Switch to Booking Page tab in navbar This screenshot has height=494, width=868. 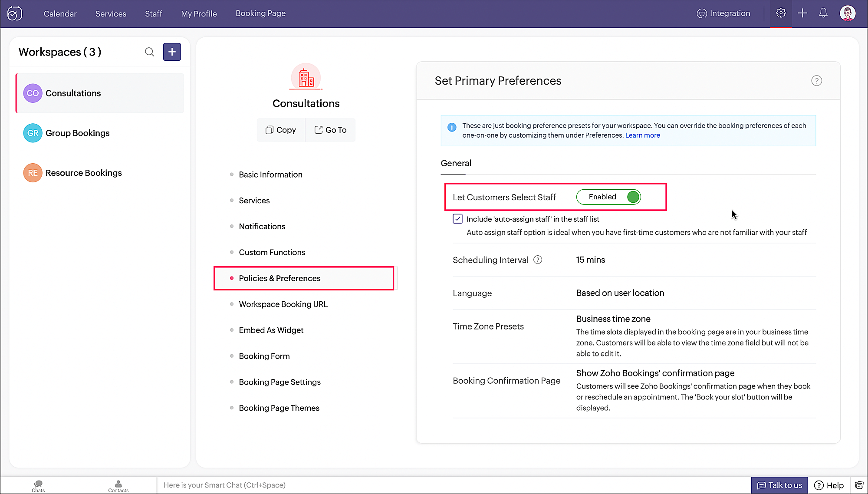(x=260, y=13)
